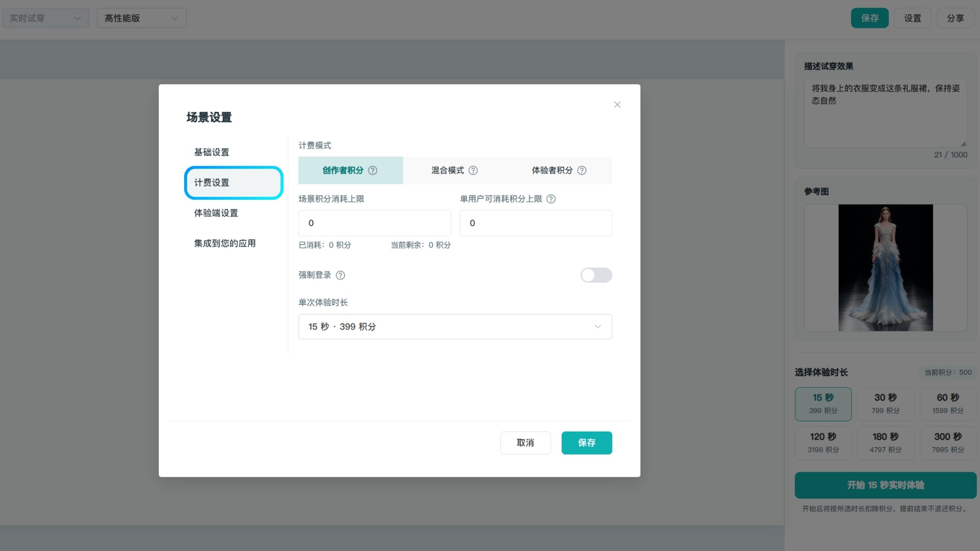
Task: Toggle the 强制登录 switch
Action: pos(596,275)
